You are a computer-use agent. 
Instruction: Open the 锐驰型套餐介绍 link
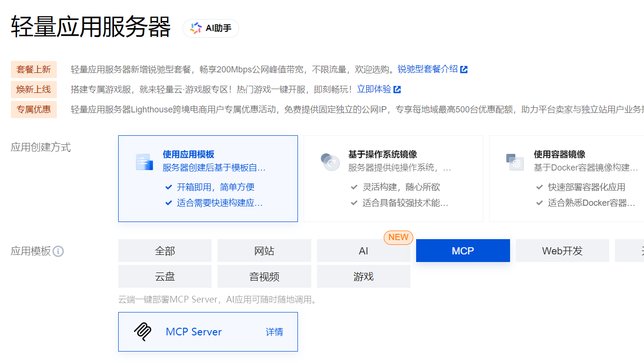click(x=428, y=69)
